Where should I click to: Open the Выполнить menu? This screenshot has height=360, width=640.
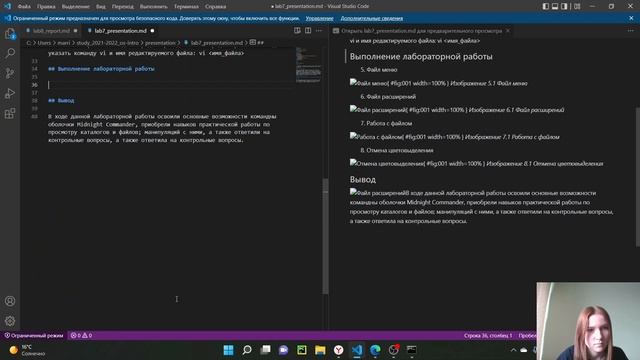click(153, 7)
